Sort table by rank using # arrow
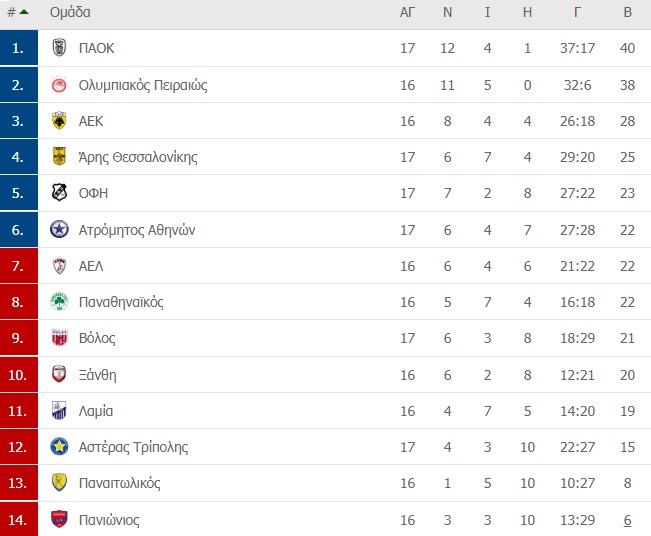This screenshot has height=536, width=651. [x=18, y=12]
